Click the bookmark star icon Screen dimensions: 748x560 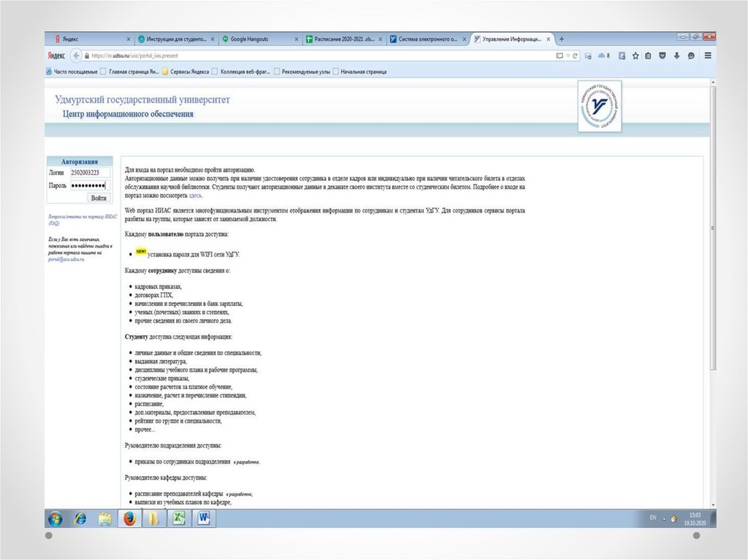tap(636, 55)
